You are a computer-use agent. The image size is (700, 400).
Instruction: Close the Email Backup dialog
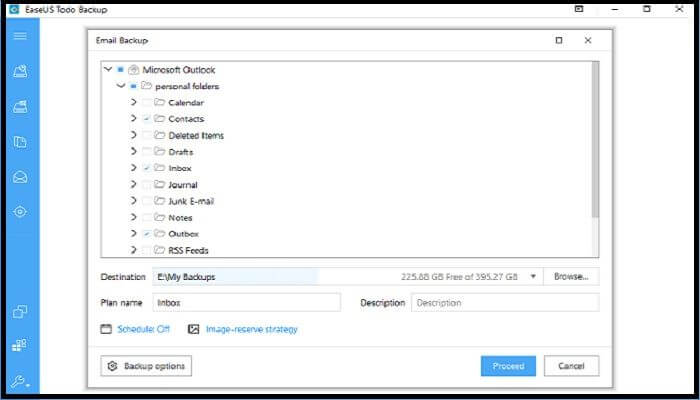coord(588,40)
